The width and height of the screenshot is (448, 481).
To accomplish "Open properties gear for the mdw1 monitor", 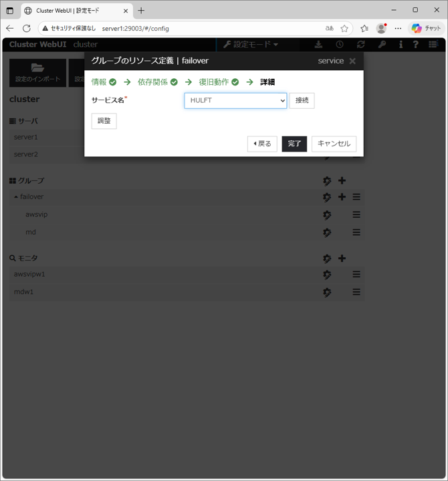I will point(327,293).
